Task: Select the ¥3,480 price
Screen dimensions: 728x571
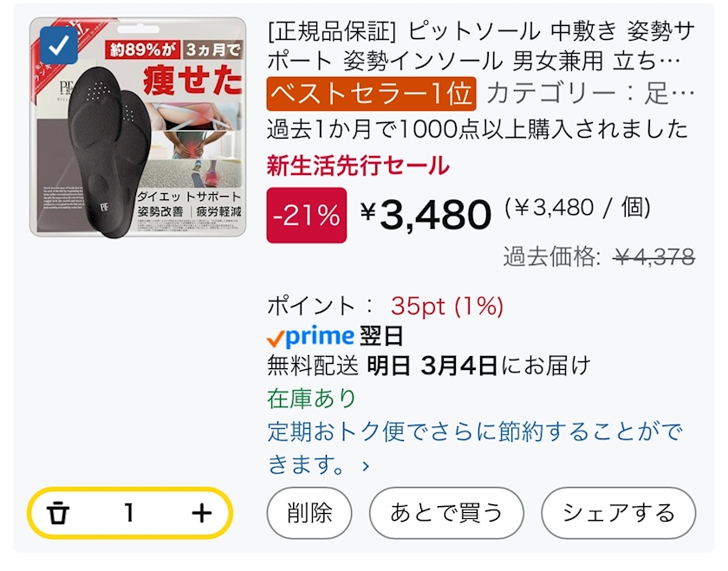Action: tap(426, 215)
